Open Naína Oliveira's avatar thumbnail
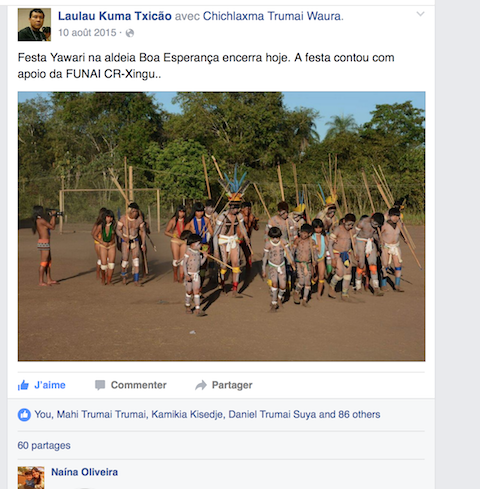 (x=31, y=477)
